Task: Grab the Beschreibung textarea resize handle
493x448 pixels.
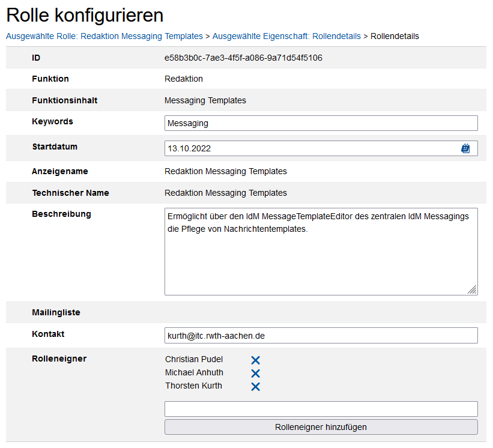Action: click(x=472, y=289)
